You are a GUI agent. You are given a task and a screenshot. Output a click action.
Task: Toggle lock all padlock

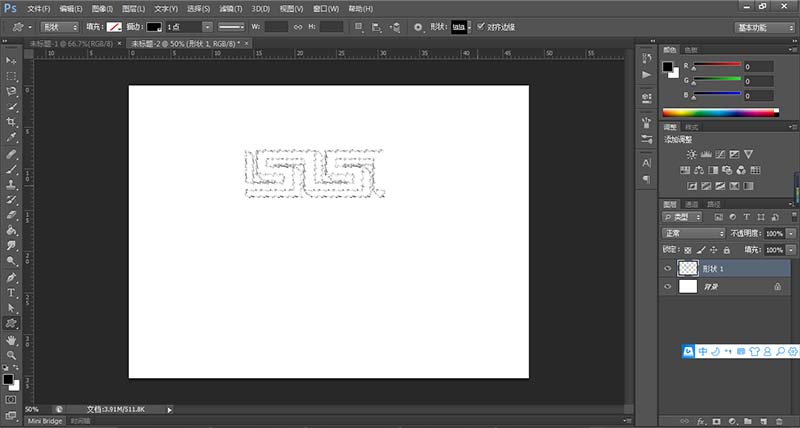coord(726,250)
